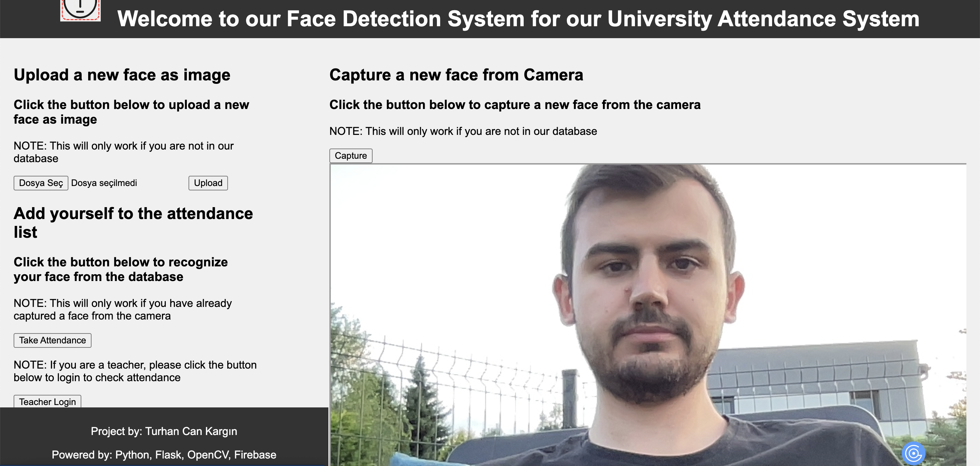Click the note under the camera capture subheading
980x466 pixels.
[463, 131]
